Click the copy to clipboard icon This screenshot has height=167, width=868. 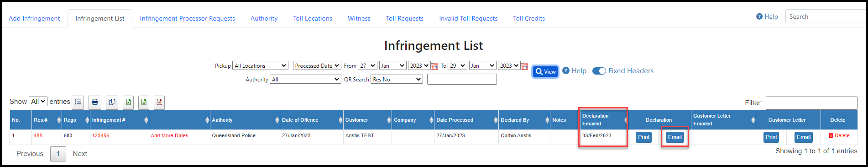pos(112,102)
